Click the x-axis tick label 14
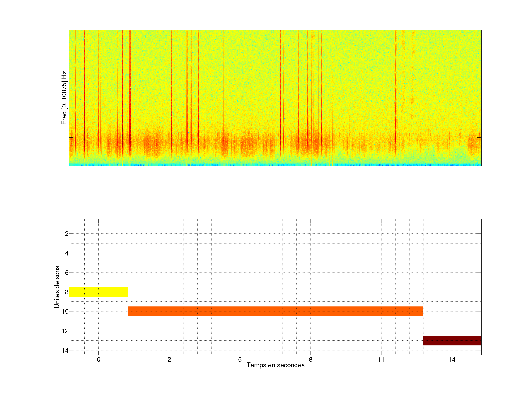 click(x=452, y=359)
